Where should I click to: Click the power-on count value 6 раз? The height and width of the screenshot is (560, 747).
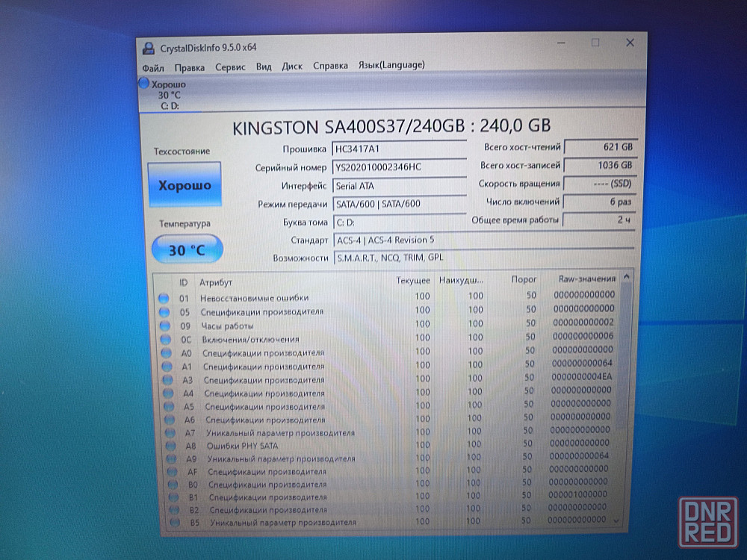pos(599,202)
